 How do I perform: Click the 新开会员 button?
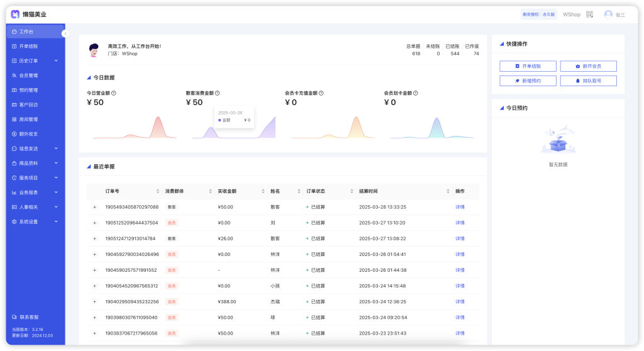pyautogui.click(x=588, y=66)
